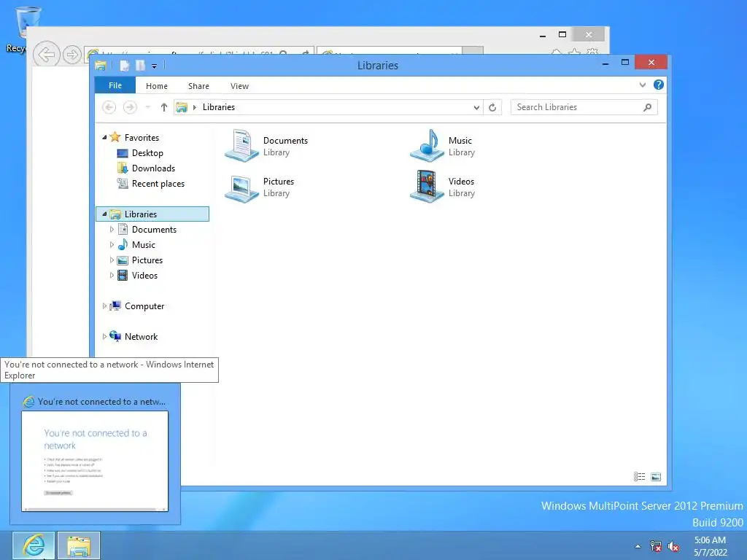Expand Pictures in navigation tree
This screenshot has height=560, width=747.
pos(112,260)
